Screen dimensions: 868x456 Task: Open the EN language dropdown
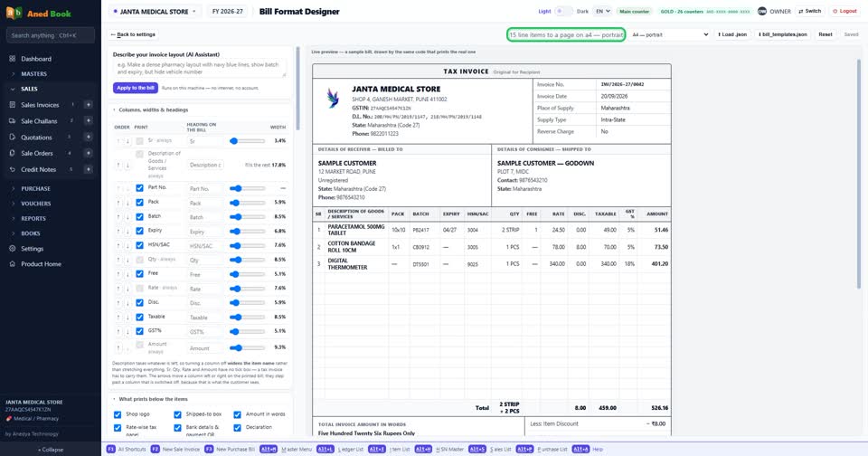602,11
